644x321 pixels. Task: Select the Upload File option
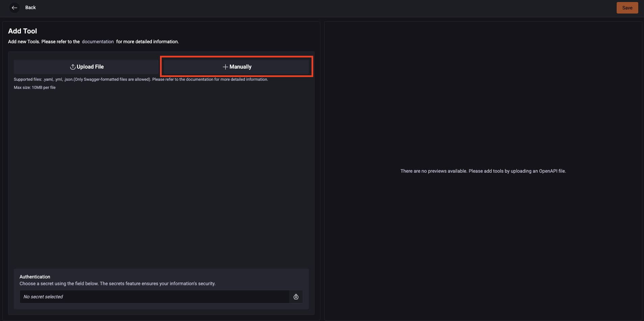click(x=86, y=67)
